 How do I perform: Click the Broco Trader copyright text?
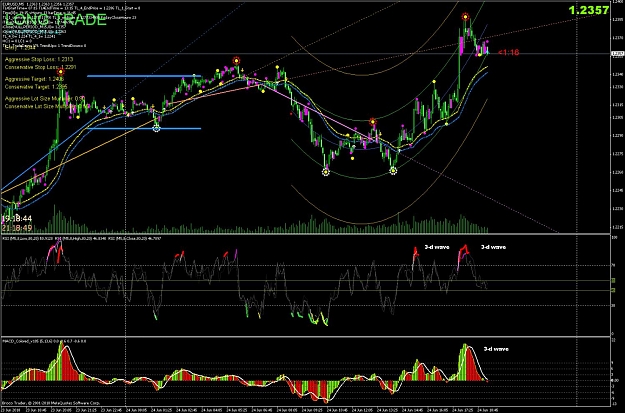(51, 403)
